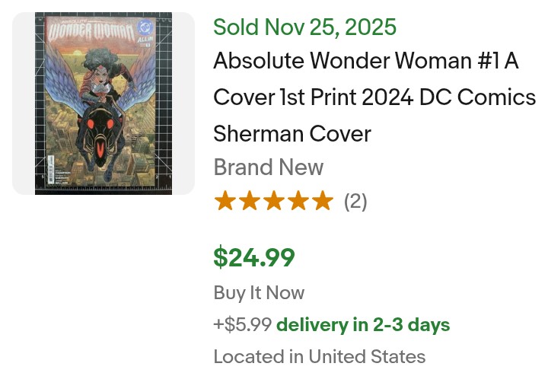Open the Wonder Woman comic cover thumbnail
Screen dimensions: 548x392
(104, 103)
